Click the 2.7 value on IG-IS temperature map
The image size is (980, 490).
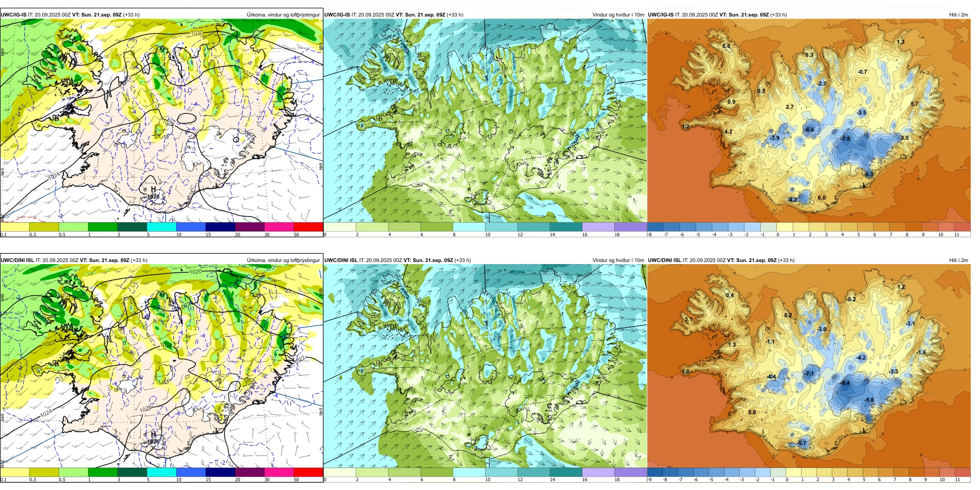790,107
